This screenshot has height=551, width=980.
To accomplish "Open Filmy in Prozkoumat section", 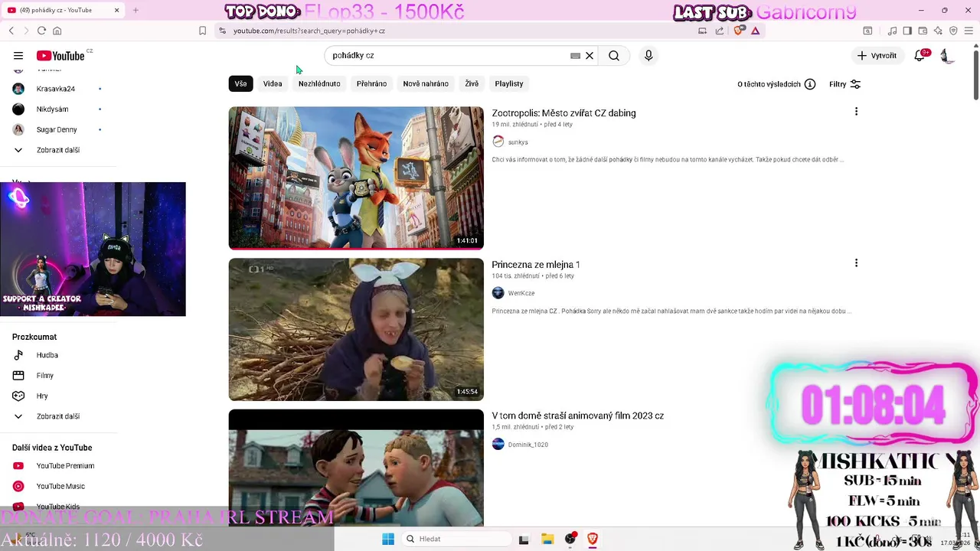I will 45,376.
